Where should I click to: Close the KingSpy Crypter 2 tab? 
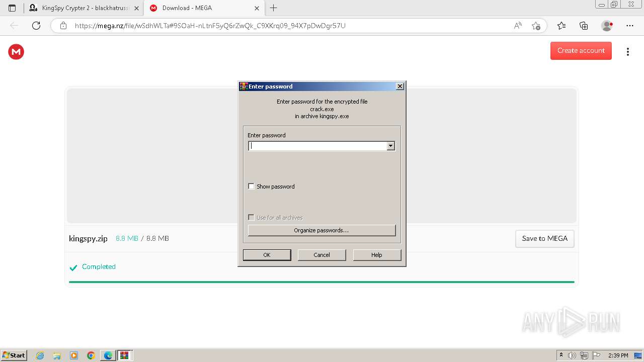[x=136, y=8]
